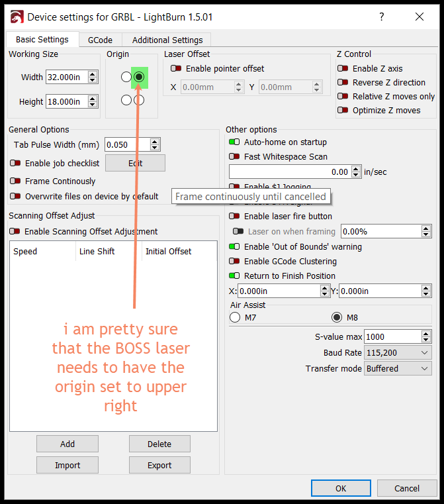This screenshot has height=504, width=444.
Task: Select the Basic Settings tab
Action: coord(42,39)
